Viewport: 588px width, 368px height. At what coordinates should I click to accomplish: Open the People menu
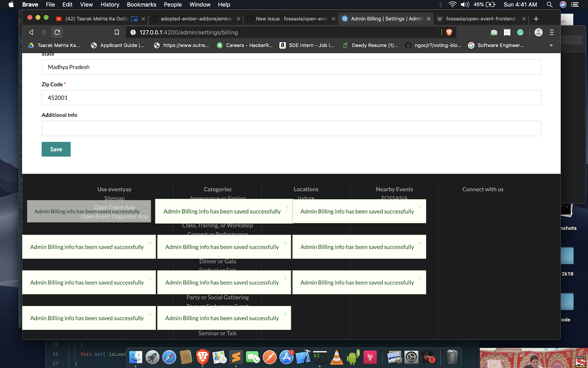[x=173, y=4]
